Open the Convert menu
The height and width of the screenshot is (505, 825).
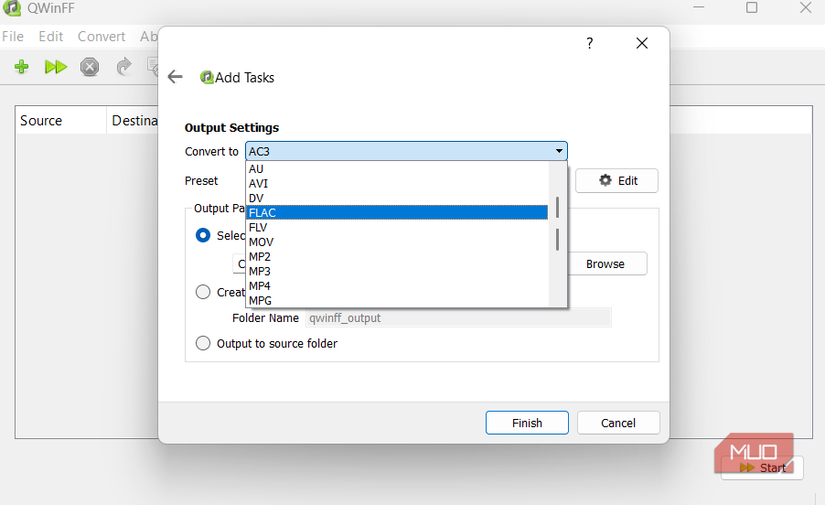[x=101, y=37]
